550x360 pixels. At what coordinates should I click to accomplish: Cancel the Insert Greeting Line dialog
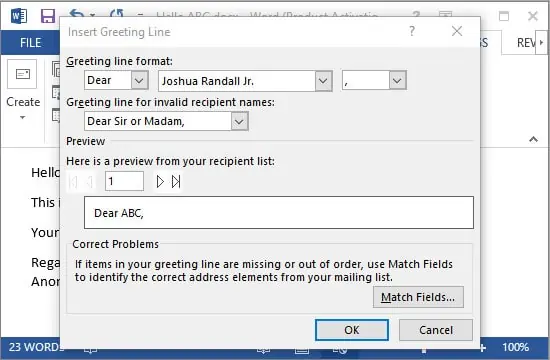(x=436, y=330)
